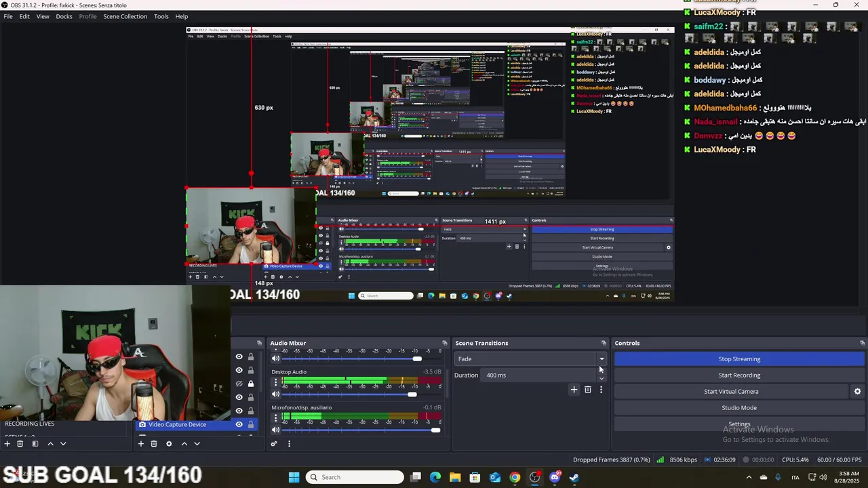Open Advanced Audio Properties gears icon
Image resolution: width=868 pixels, height=488 pixels.
click(274, 444)
